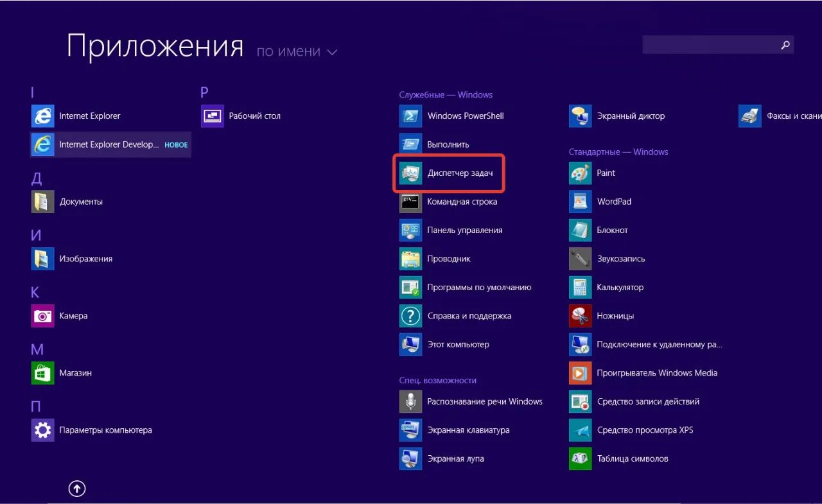Launch the Камера app icon

pos(43,316)
